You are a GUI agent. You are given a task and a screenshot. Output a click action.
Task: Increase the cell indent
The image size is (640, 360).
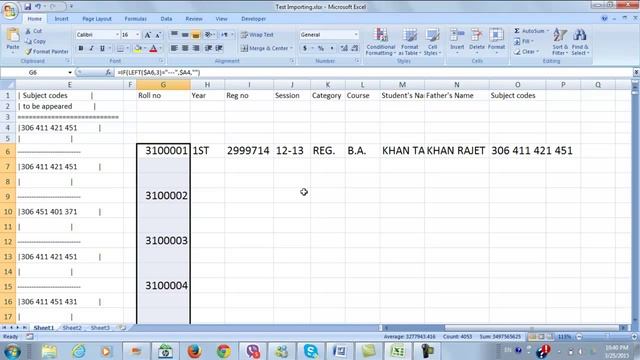(x=219, y=48)
